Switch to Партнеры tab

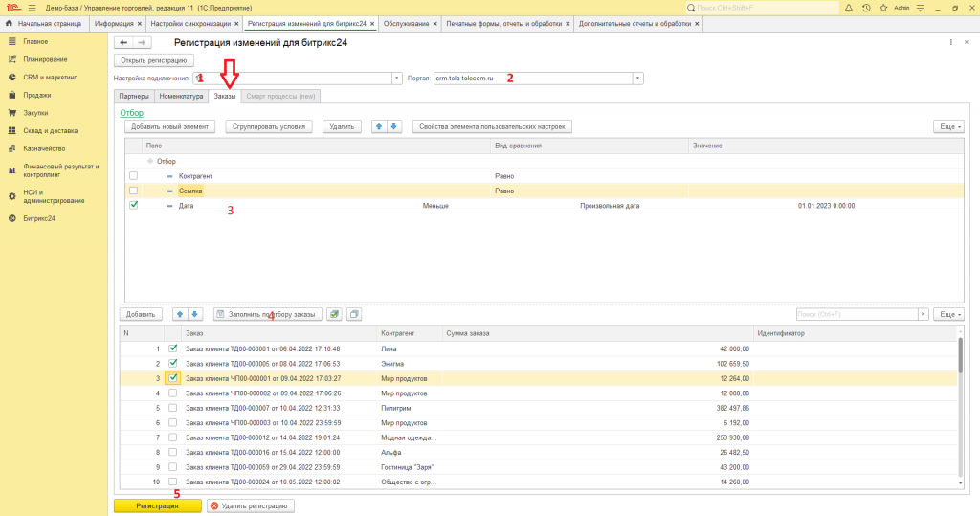click(x=134, y=97)
